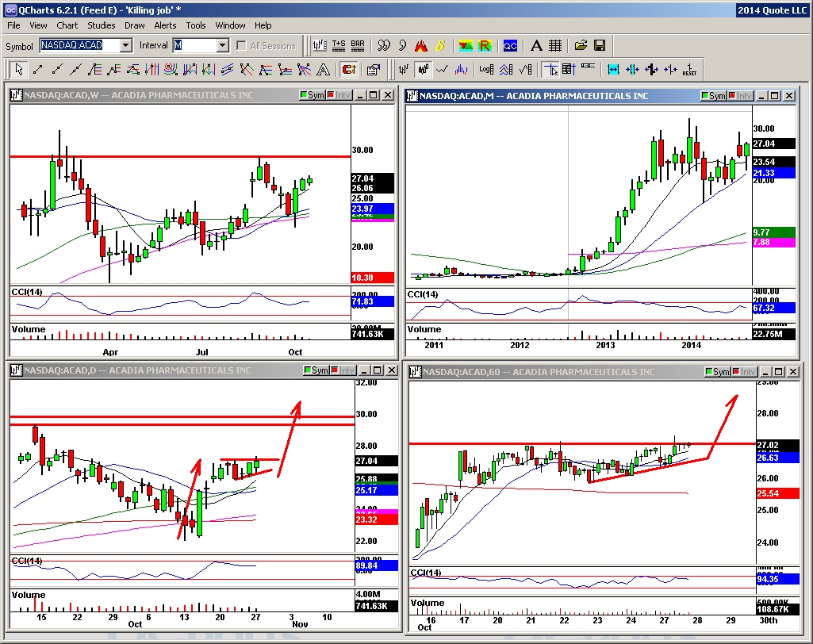
Task: Toggle Sym link on monthly chart
Action: [x=713, y=96]
